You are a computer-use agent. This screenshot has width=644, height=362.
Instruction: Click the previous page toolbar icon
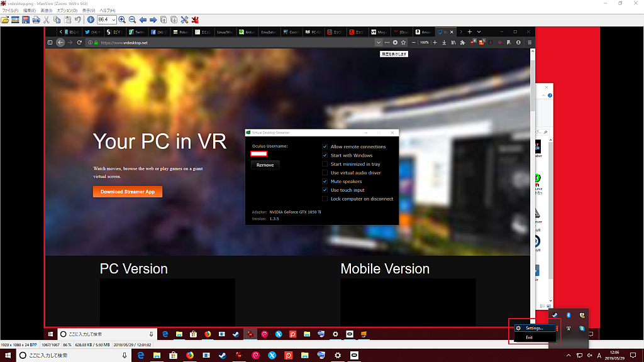(x=164, y=19)
